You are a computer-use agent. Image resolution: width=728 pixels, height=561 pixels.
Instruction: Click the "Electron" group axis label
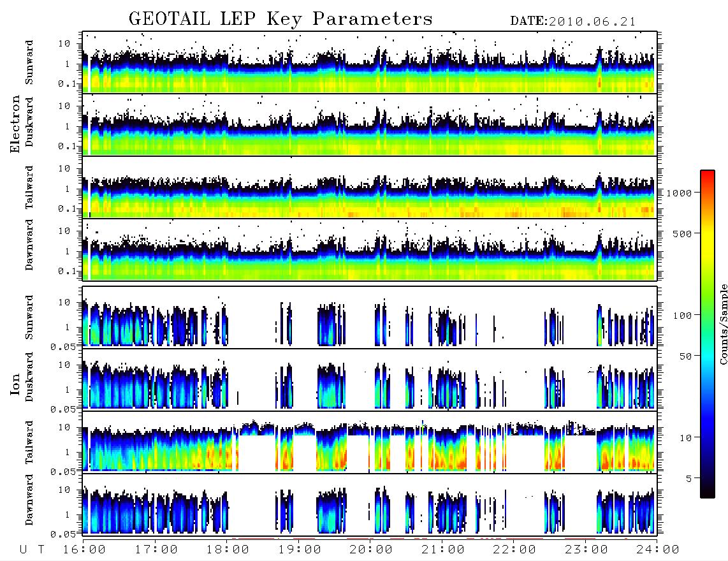pos(15,124)
